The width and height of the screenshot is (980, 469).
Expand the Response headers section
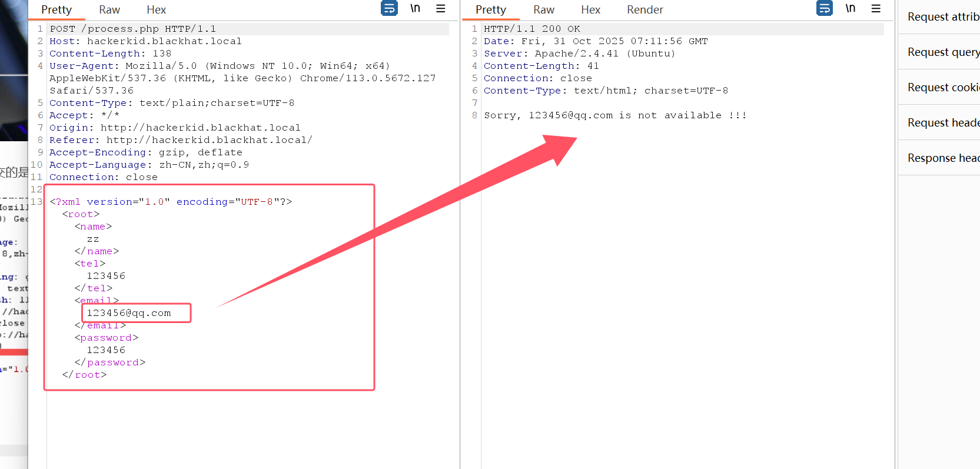[942, 158]
